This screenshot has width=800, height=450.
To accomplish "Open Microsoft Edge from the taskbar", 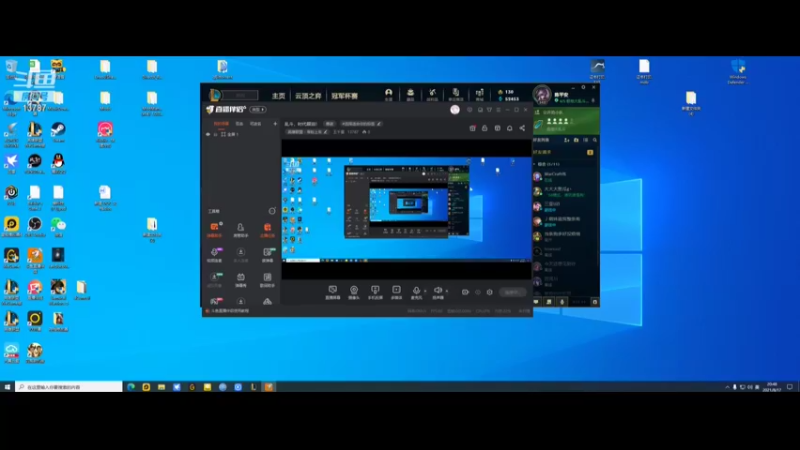I will point(131,387).
